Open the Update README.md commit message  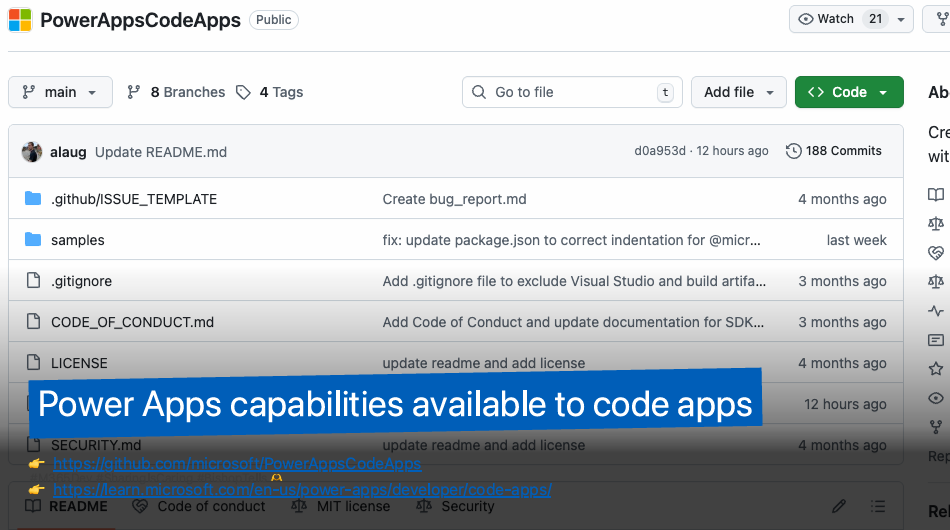pos(161,152)
